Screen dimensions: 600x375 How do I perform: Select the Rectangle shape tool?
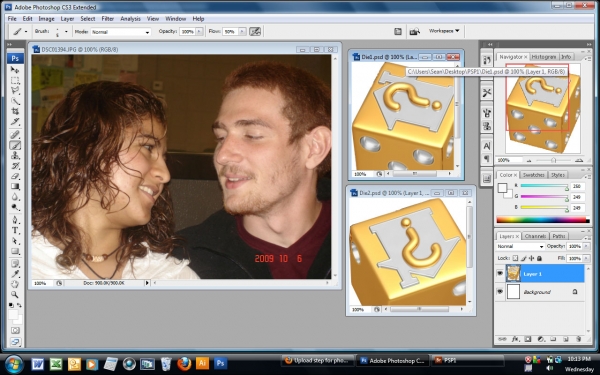pos(15,251)
